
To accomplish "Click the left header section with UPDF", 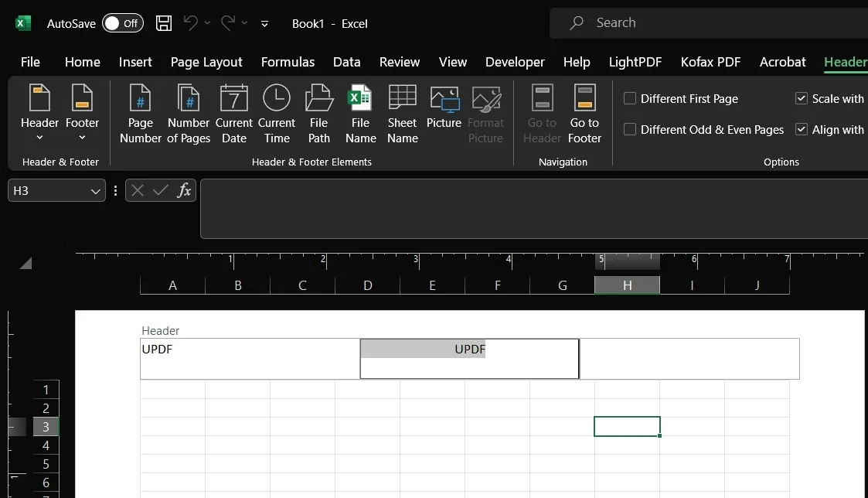I will (x=250, y=359).
